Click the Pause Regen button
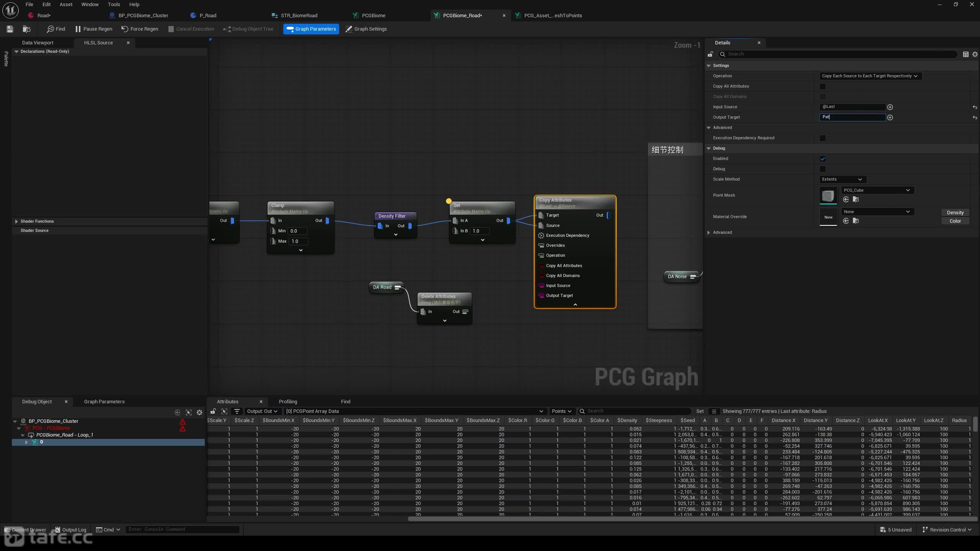The height and width of the screenshot is (551, 980). coord(94,29)
